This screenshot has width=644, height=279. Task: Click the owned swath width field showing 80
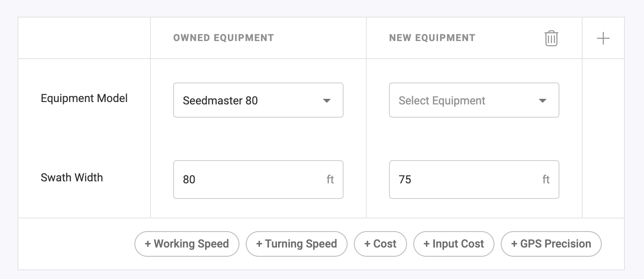(251, 179)
